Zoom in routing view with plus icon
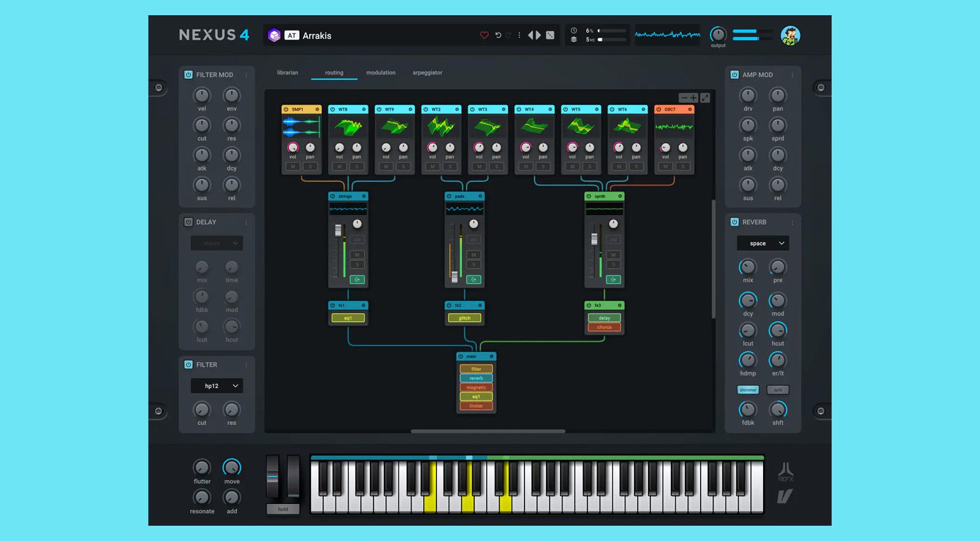The height and width of the screenshot is (541, 980). (x=694, y=98)
